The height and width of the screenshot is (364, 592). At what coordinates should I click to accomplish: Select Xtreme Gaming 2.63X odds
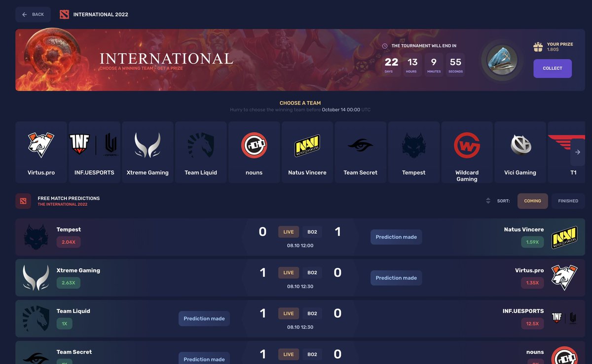tap(69, 283)
